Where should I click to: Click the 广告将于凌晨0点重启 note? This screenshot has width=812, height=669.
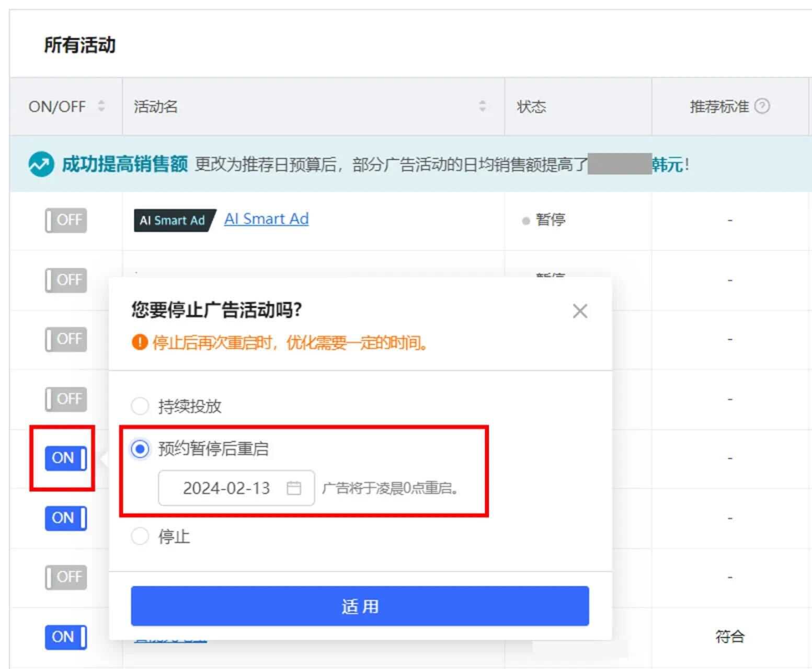(x=391, y=488)
